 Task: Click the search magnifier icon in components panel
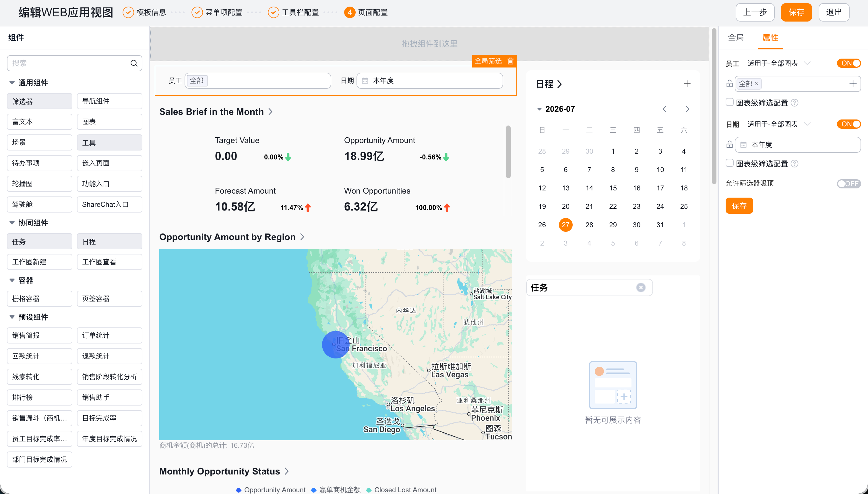pos(134,63)
